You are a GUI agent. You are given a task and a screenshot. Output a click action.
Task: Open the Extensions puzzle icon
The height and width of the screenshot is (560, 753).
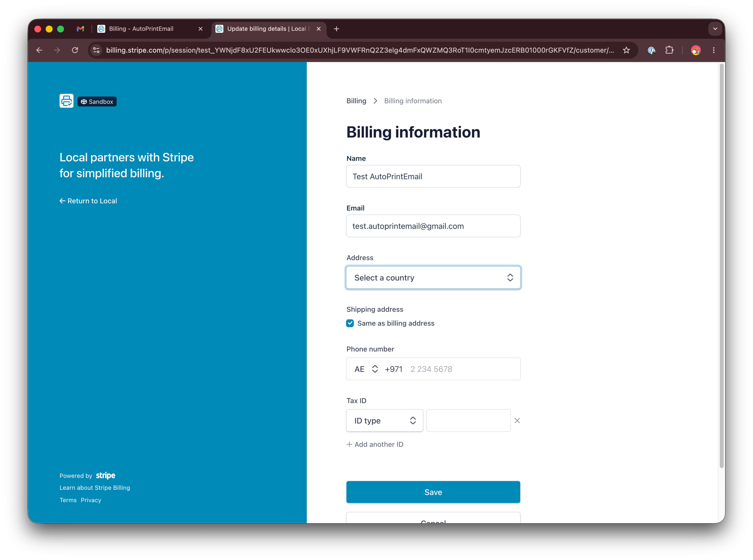pyautogui.click(x=669, y=50)
